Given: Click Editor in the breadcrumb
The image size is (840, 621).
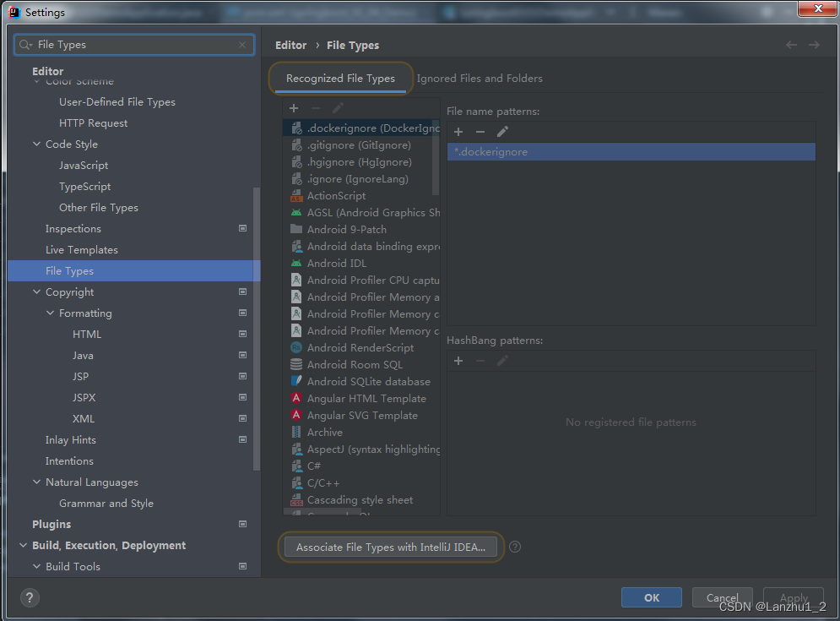Looking at the screenshot, I should [x=291, y=46].
